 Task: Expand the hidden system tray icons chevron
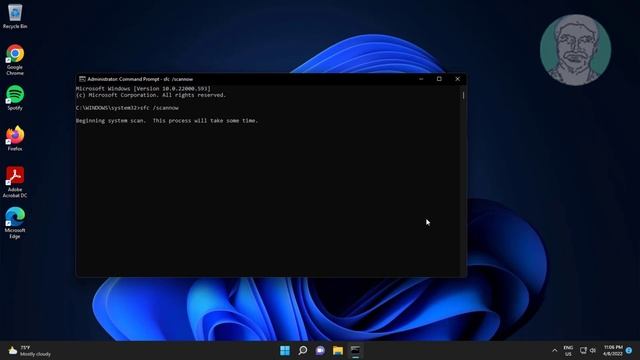pyautogui.click(x=554, y=351)
